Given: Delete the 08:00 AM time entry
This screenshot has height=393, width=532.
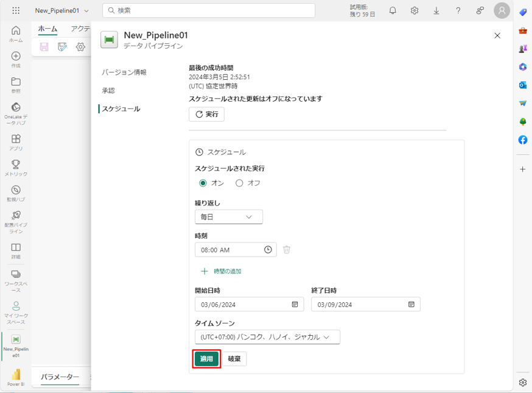Looking at the screenshot, I should coord(287,250).
